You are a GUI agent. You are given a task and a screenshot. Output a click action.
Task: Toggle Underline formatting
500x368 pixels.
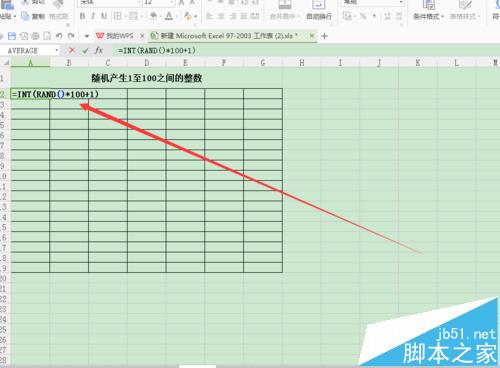(x=104, y=16)
